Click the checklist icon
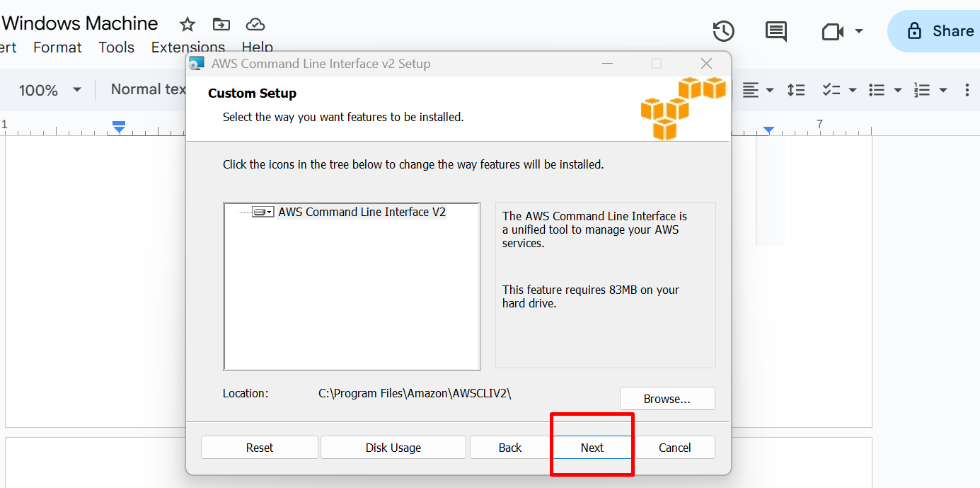Viewport: 980px width, 488px height. pyautogui.click(x=831, y=90)
